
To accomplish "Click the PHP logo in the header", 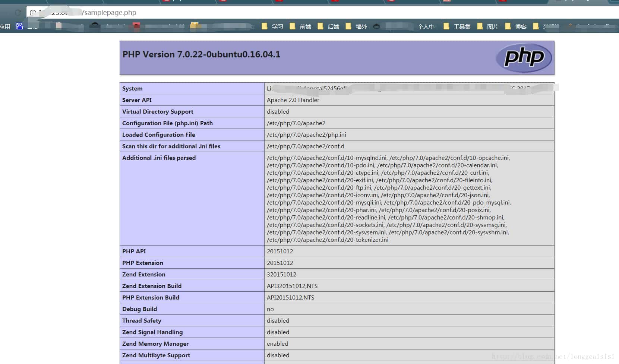I will click(524, 58).
